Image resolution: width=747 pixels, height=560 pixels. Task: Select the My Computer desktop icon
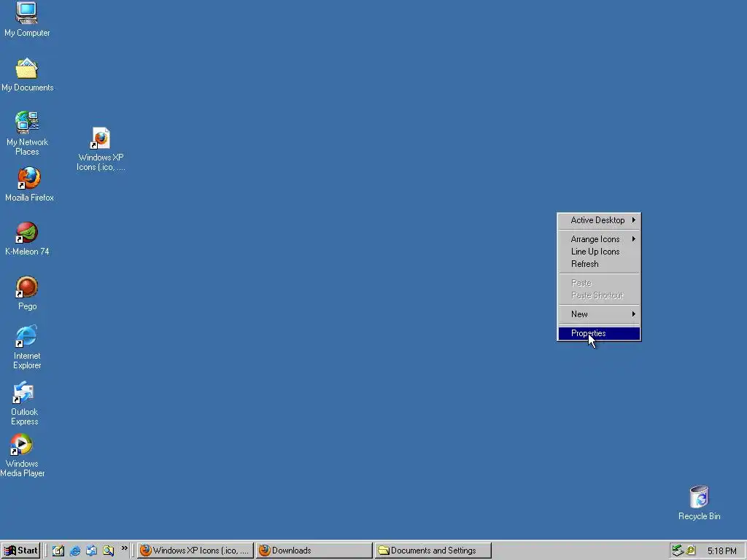click(27, 19)
